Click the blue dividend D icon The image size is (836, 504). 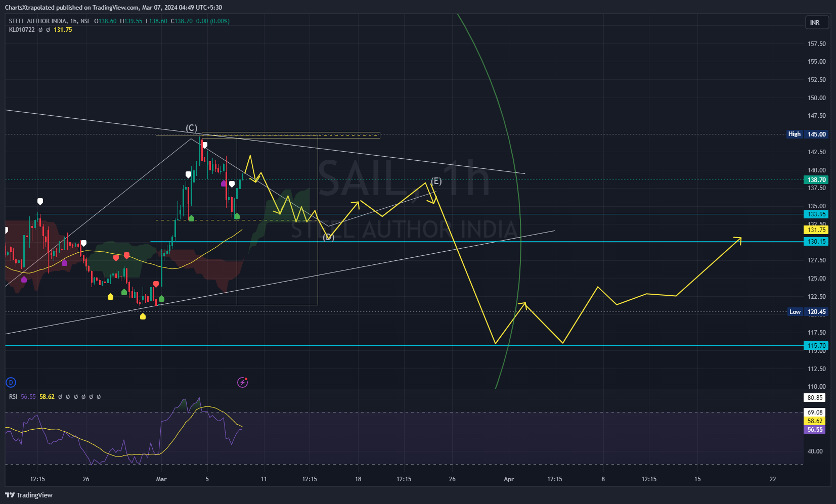point(11,383)
